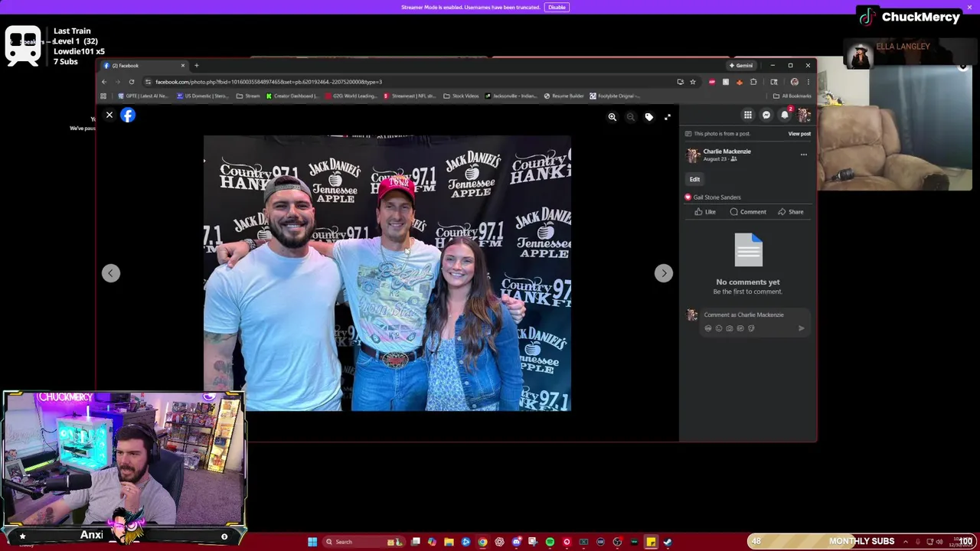Open a new browser tab
980x551 pixels.
click(197, 66)
